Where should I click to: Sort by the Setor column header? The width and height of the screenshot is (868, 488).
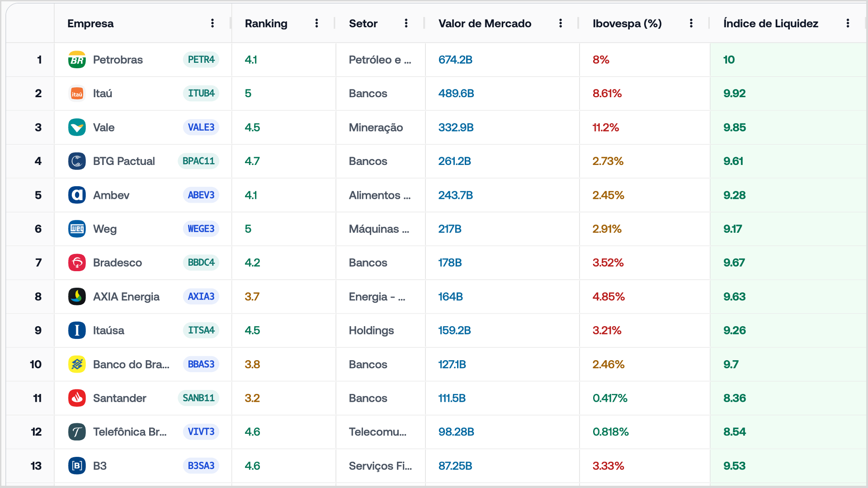363,23
